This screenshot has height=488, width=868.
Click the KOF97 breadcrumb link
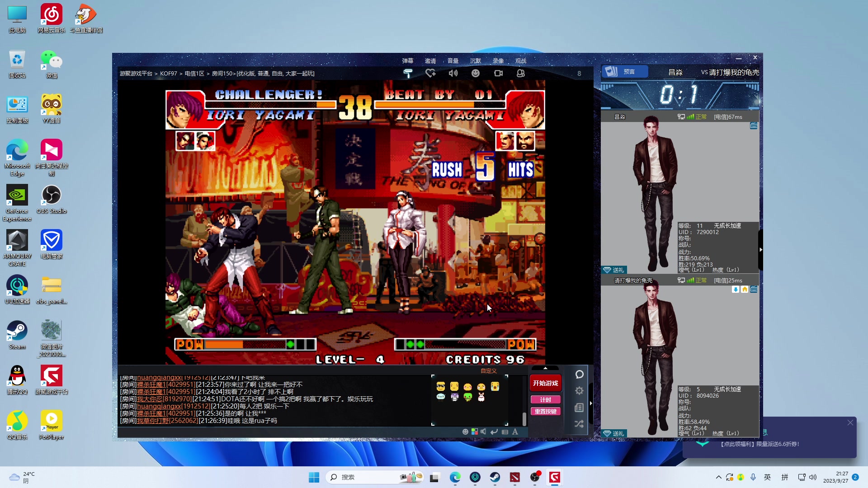coord(169,73)
